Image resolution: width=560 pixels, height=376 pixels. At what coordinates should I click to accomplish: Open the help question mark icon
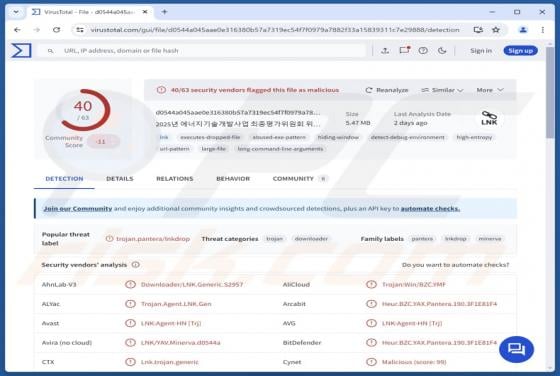click(423, 51)
